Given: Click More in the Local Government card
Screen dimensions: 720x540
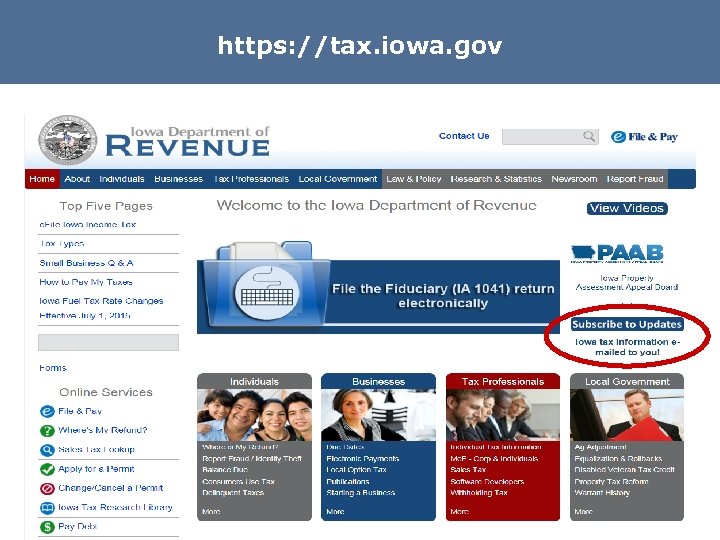Looking at the screenshot, I should point(584,512).
